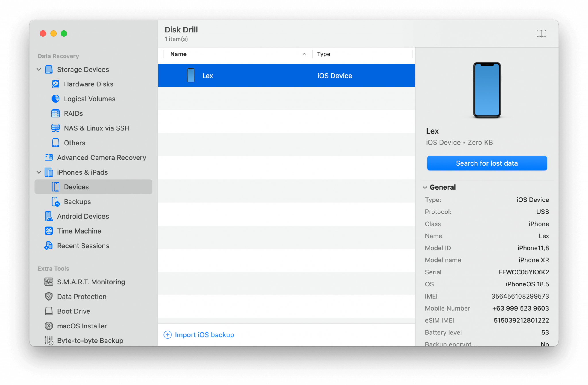Collapse the iPhones & iPads section
The width and height of the screenshot is (588, 385).
[39, 172]
